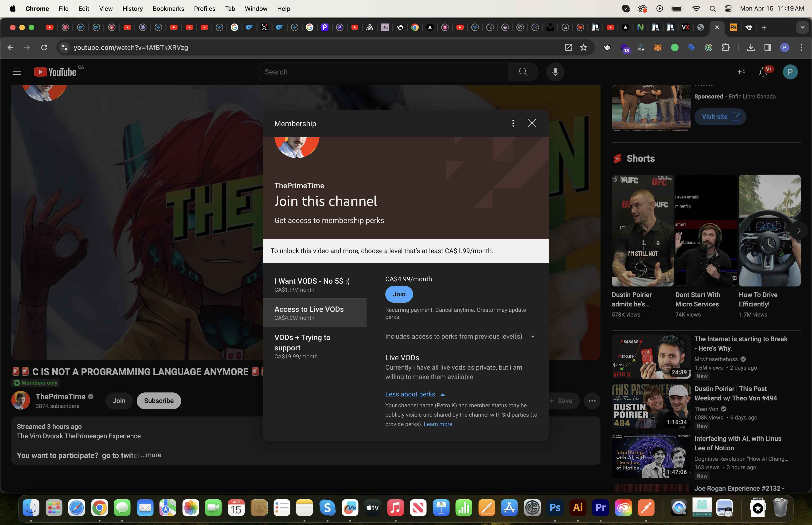Open Bookmarks menu in menu bar

[168, 8]
